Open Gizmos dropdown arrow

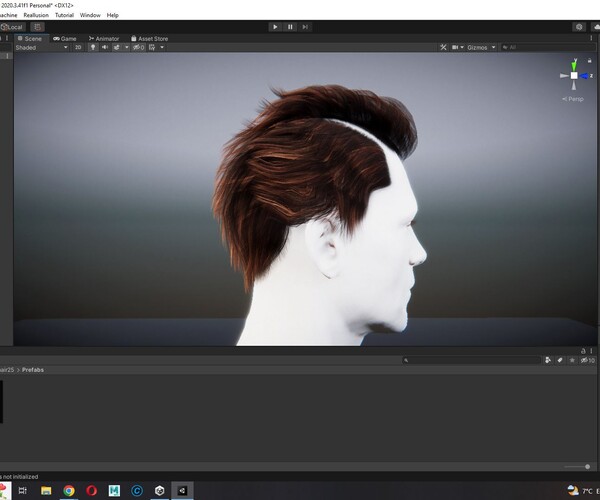tap(494, 47)
